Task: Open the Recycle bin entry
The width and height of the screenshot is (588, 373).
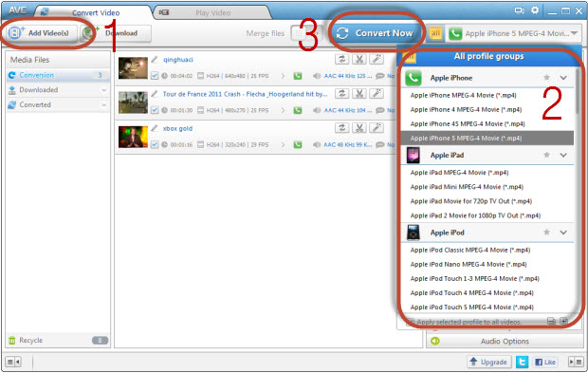Action: [x=58, y=341]
